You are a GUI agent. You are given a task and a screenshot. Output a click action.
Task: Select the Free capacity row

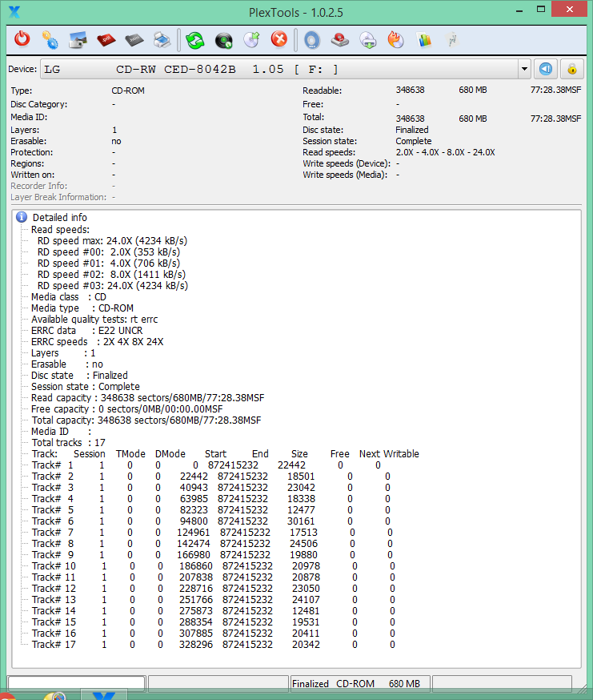(126, 409)
